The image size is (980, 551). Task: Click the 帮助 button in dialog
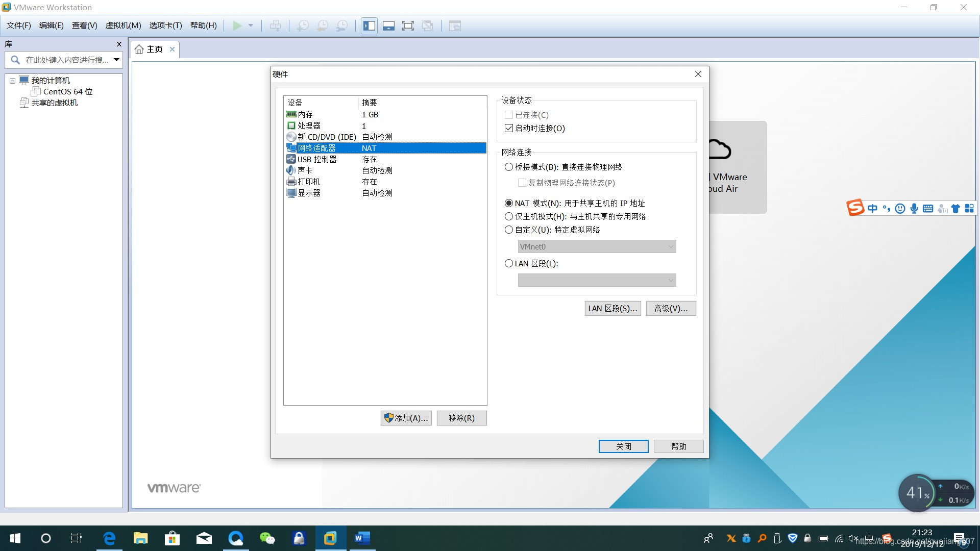click(678, 446)
